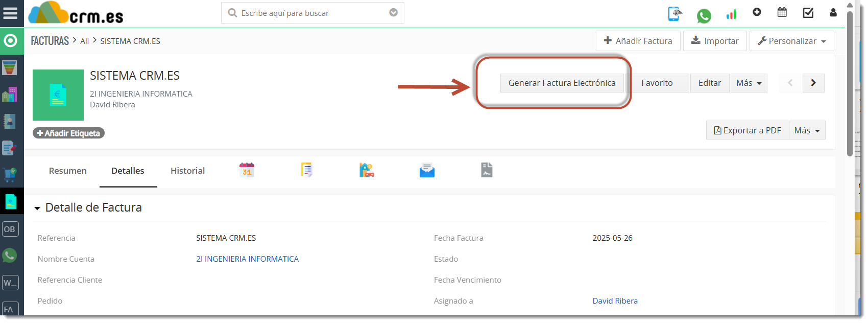Image resolution: width=868 pixels, height=323 pixels.
Task: Open the hamburger main menu
Action: [x=10, y=13]
